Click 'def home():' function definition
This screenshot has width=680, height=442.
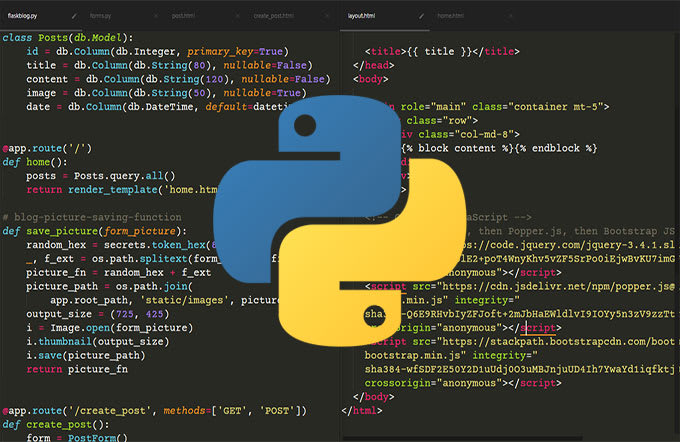pyautogui.click(x=35, y=162)
